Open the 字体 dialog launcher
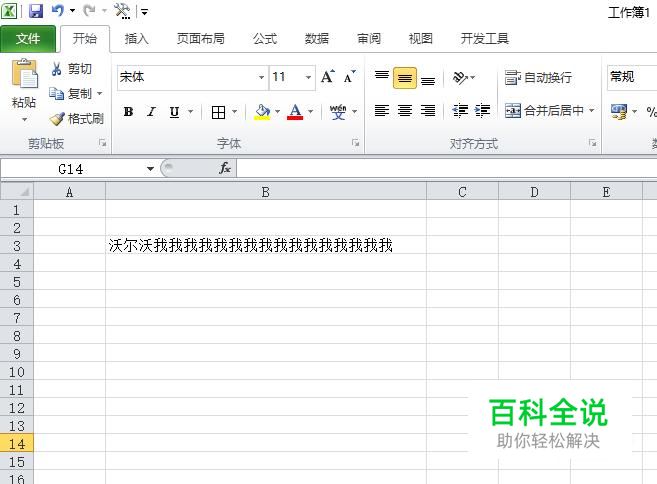The height and width of the screenshot is (484, 657). click(356, 143)
